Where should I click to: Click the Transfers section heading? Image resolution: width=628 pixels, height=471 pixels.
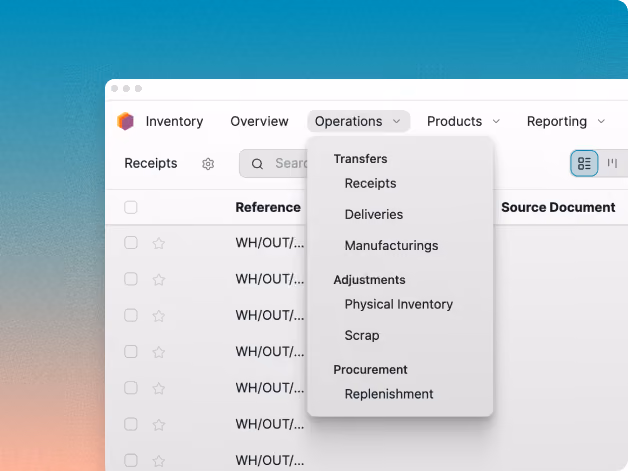pos(360,159)
